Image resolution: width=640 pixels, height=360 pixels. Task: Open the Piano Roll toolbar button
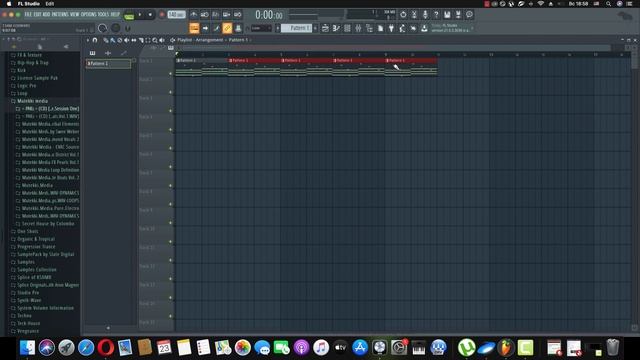tap(216, 28)
